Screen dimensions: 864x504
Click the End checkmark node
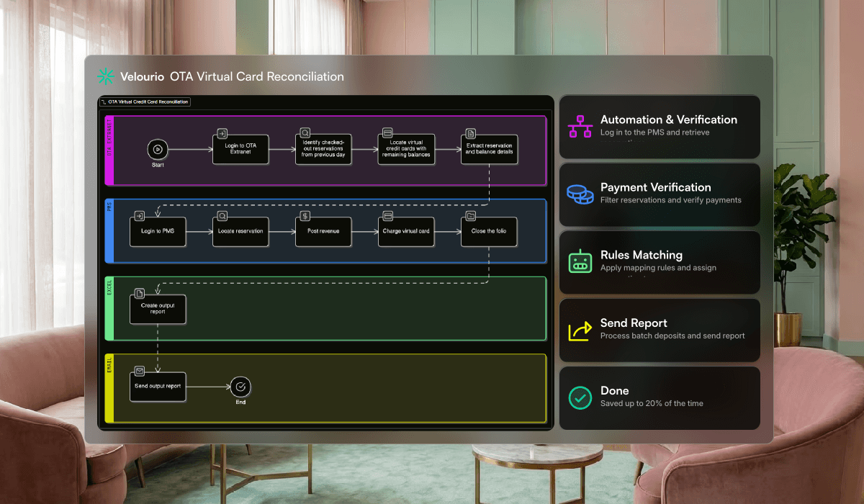pos(240,387)
